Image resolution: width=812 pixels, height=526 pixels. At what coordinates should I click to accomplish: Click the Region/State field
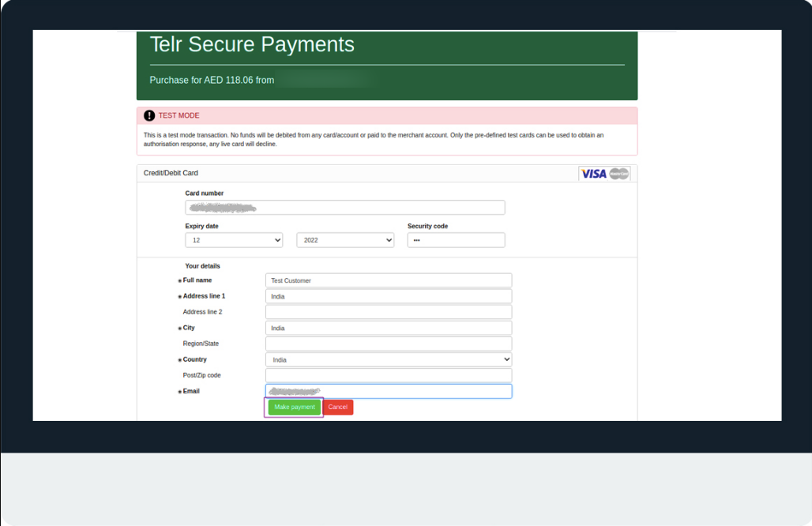(389, 344)
